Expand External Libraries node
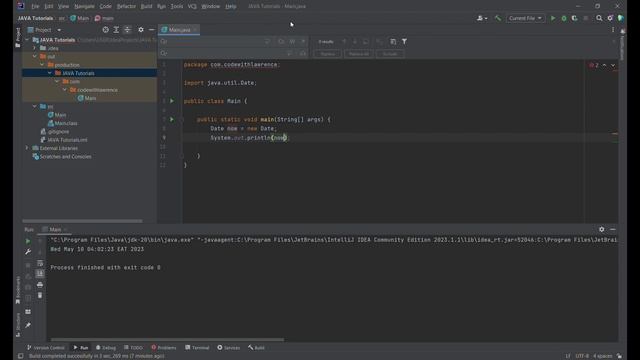The width and height of the screenshot is (640, 360). click(x=27, y=148)
